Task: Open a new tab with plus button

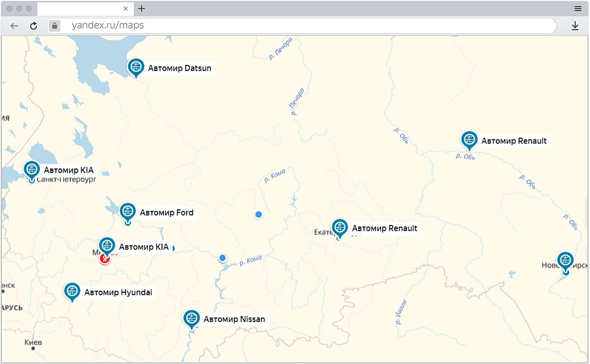Action: [x=142, y=8]
